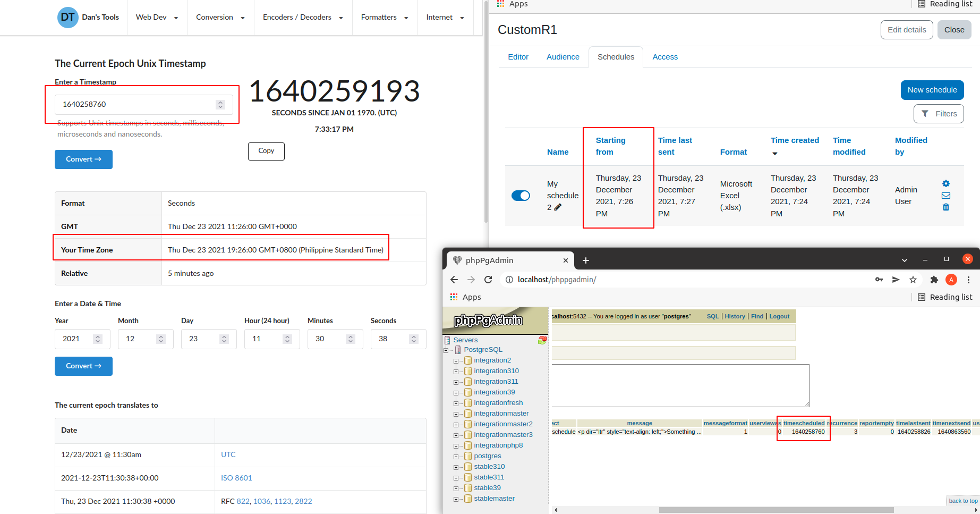The width and height of the screenshot is (980, 514).
Task: Switch to the Editor tab
Action: pyautogui.click(x=518, y=57)
